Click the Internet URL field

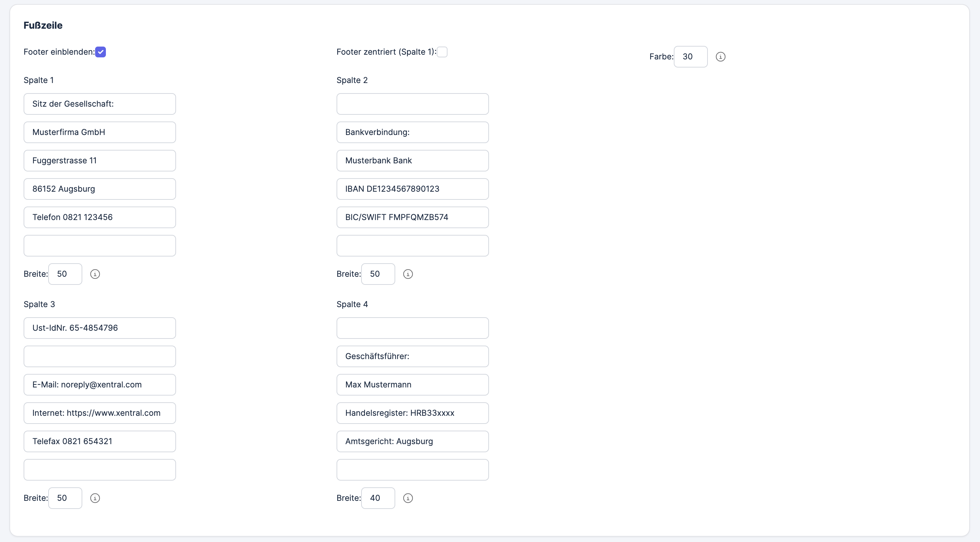click(100, 413)
